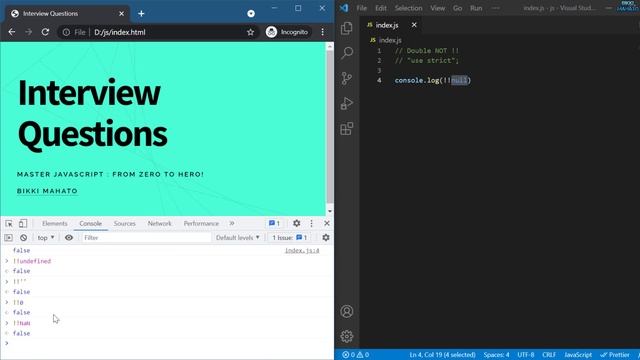Image resolution: width=640 pixels, height=360 pixels.
Task: Select the Interview Questions browser tab
Action: (x=67, y=13)
